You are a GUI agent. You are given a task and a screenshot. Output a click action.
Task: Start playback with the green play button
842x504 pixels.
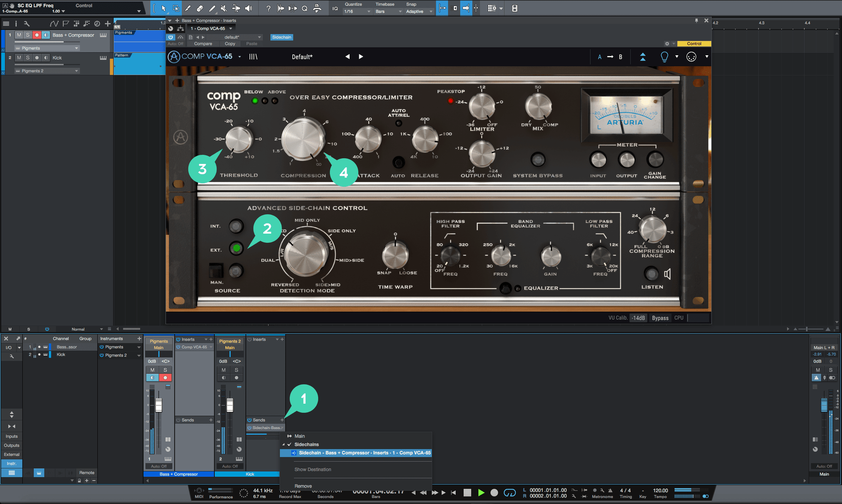pyautogui.click(x=481, y=493)
